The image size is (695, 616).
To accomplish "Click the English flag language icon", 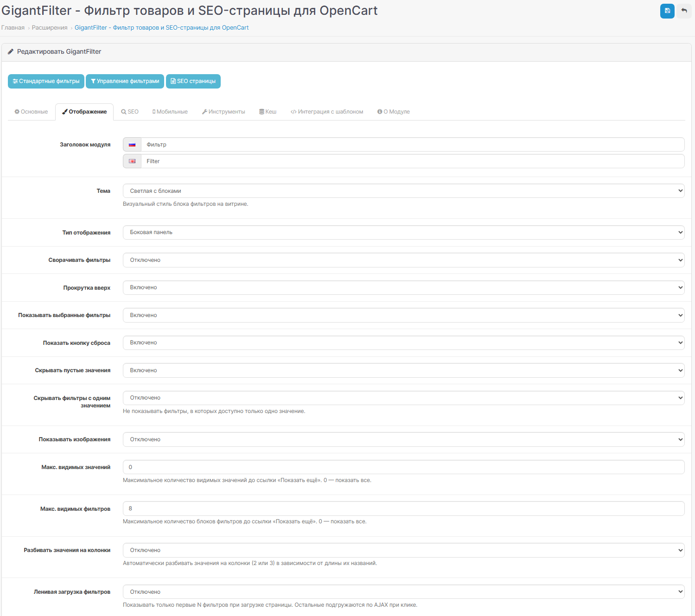I will coord(132,161).
